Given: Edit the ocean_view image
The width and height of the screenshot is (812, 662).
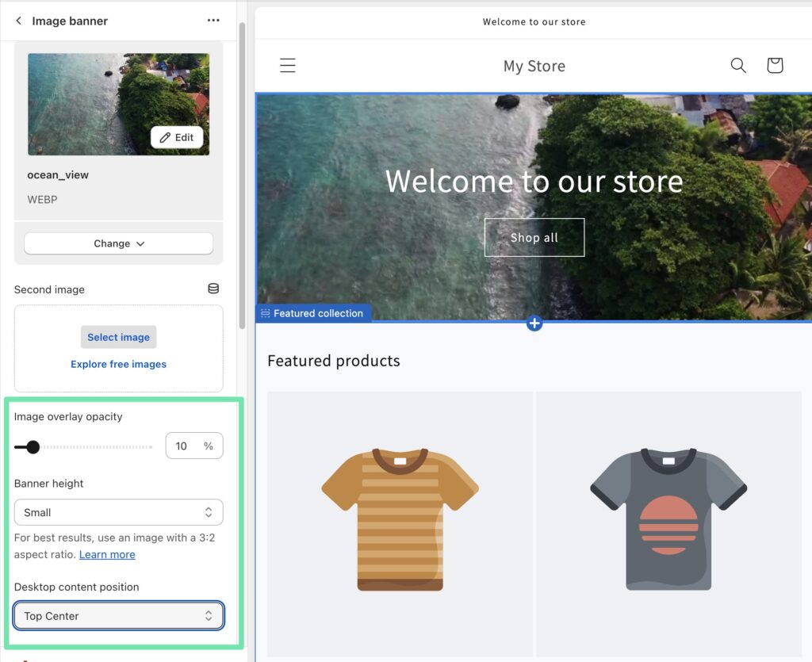Looking at the screenshot, I should click(x=177, y=137).
